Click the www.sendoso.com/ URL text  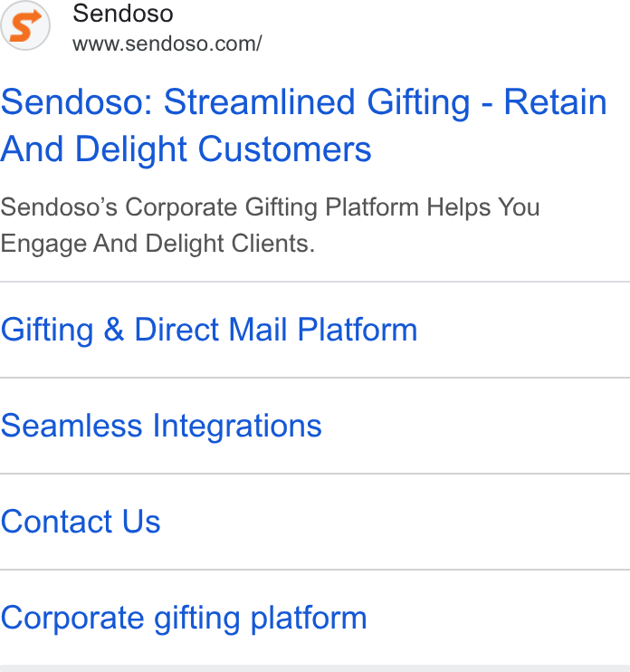(x=167, y=43)
